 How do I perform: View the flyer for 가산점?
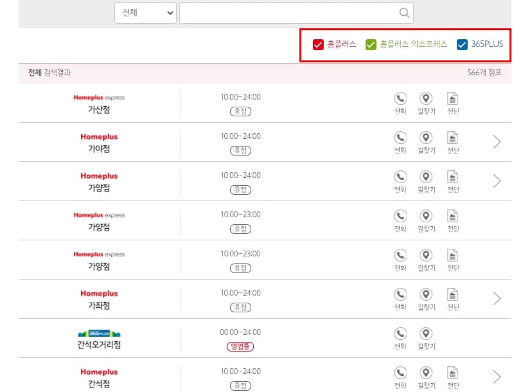[x=452, y=98]
